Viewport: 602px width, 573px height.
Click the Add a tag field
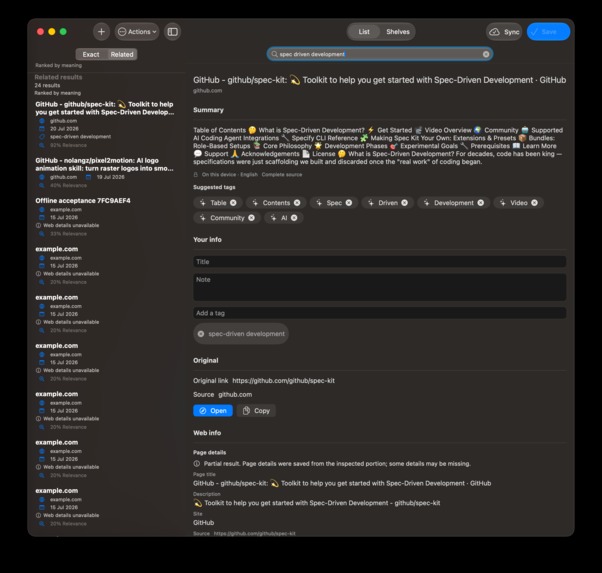(379, 313)
